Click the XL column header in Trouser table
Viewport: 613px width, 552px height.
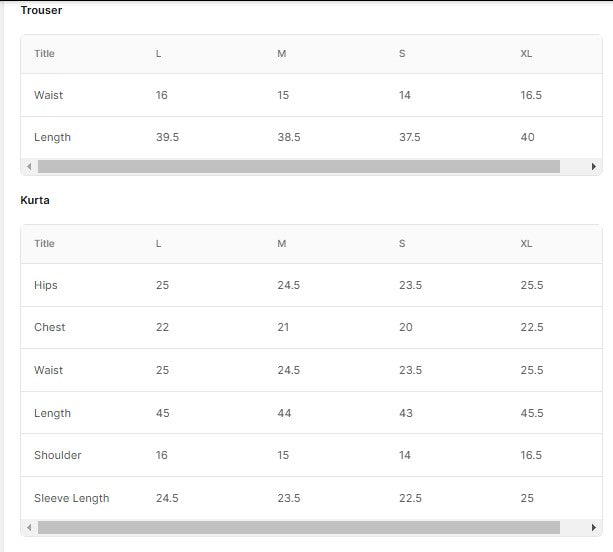click(526, 54)
